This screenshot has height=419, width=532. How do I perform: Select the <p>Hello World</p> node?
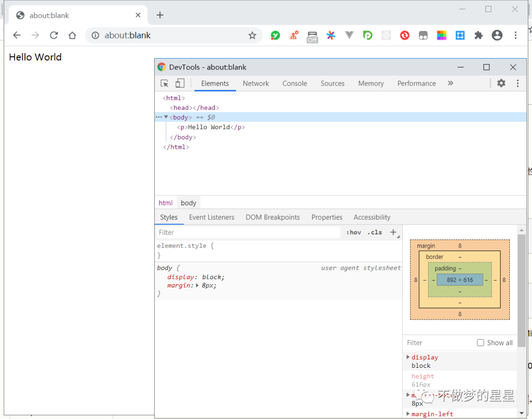[211, 127]
